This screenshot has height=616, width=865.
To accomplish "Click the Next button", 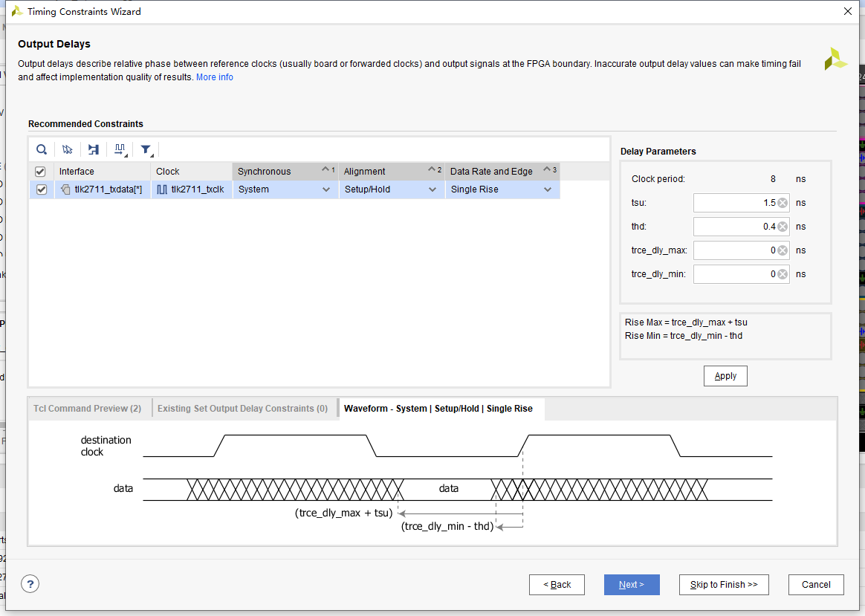I will (631, 585).
